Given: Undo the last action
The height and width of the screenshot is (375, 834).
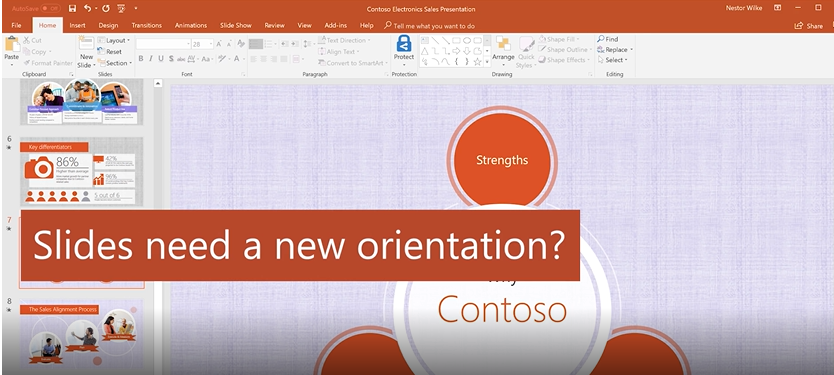Looking at the screenshot, I should [88, 9].
